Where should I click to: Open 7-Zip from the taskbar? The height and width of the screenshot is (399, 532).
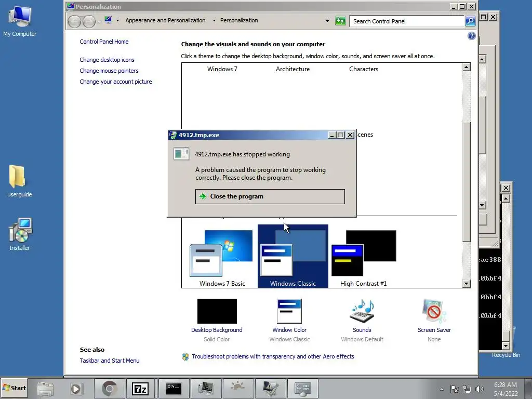point(140,389)
